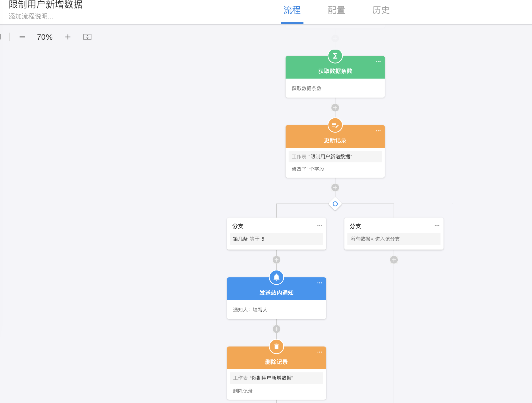
Task: Click the bell icon on 发送站内通知 node
Action: click(x=276, y=277)
